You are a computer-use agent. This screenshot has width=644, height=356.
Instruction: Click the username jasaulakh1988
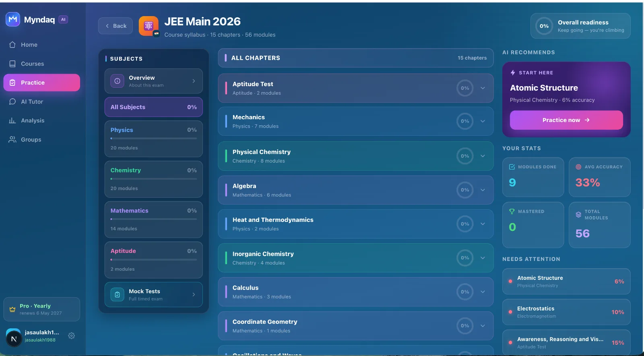(x=40, y=340)
